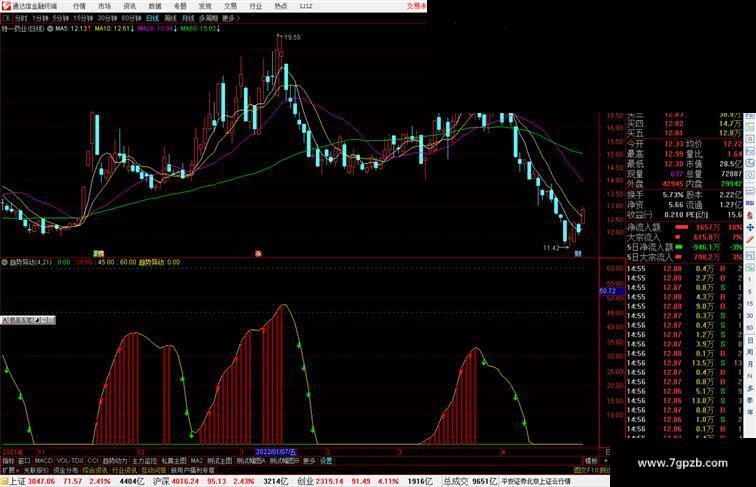This screenshot has height=487, width=756.
Task: Click the round icon beside MA5 label
Action: coord(50,29)
